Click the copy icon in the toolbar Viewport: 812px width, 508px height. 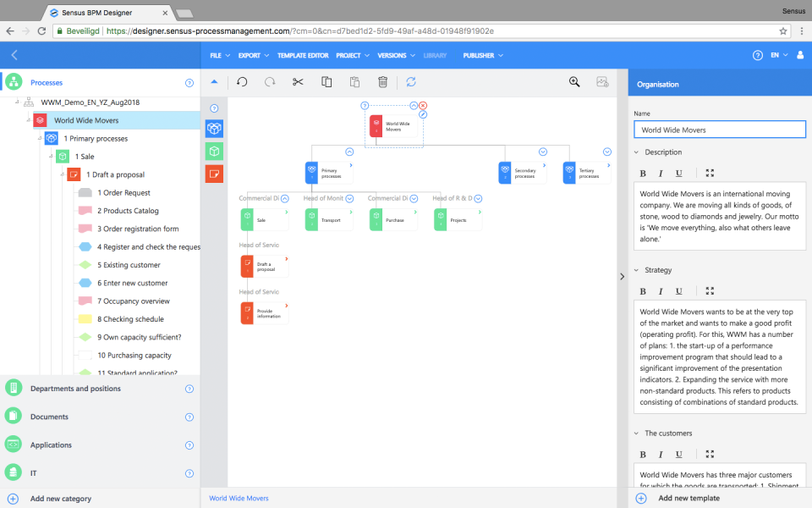coord(326,82)
